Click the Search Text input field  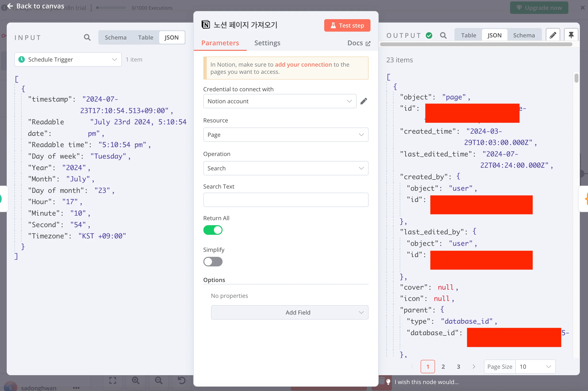[x=286, y=200]
